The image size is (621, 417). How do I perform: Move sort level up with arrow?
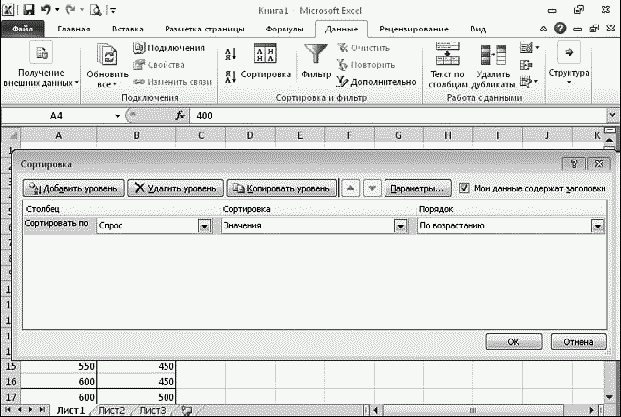[x=350, y=188]
